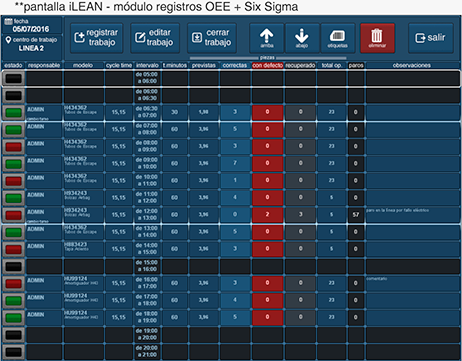Click the responsable column header
Viewport: 462px width, 361px height.
(x=44, y=65)
